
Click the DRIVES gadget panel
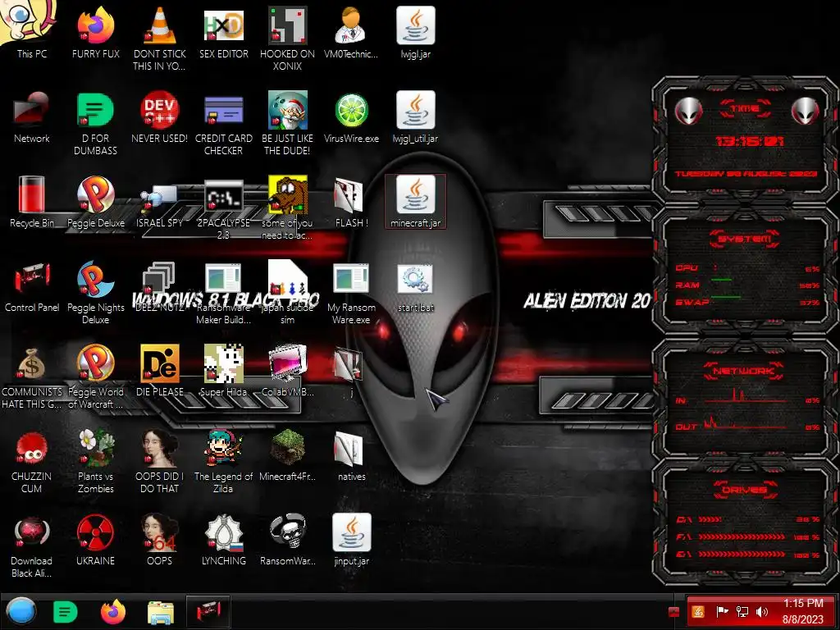745,522
